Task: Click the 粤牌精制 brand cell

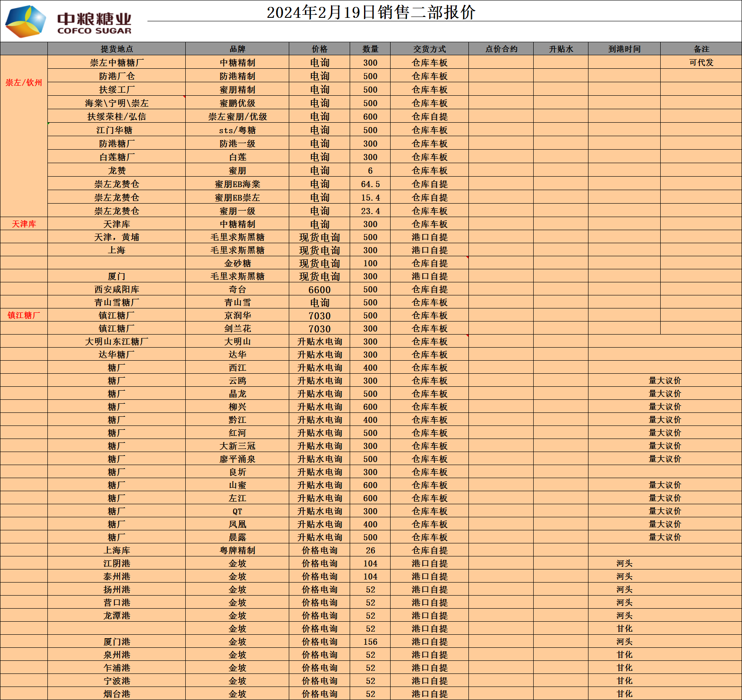Action: (x=237, y=550)
